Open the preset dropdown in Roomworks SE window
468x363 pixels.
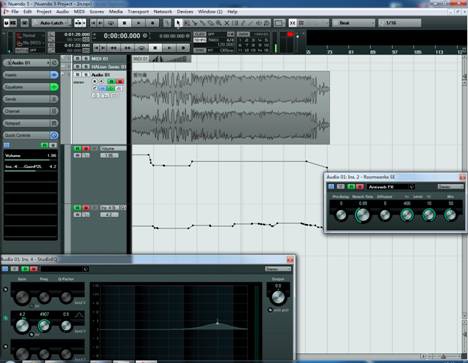(391, 187)
